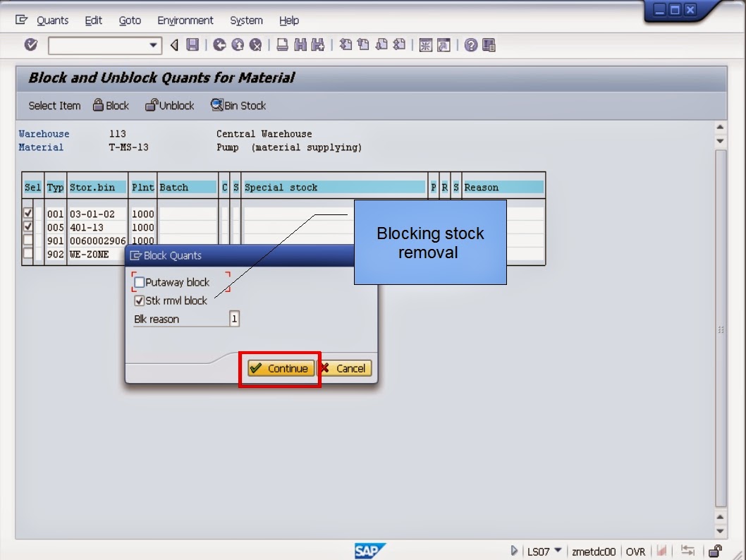Open the Print toolbar icon

point(282,45)
